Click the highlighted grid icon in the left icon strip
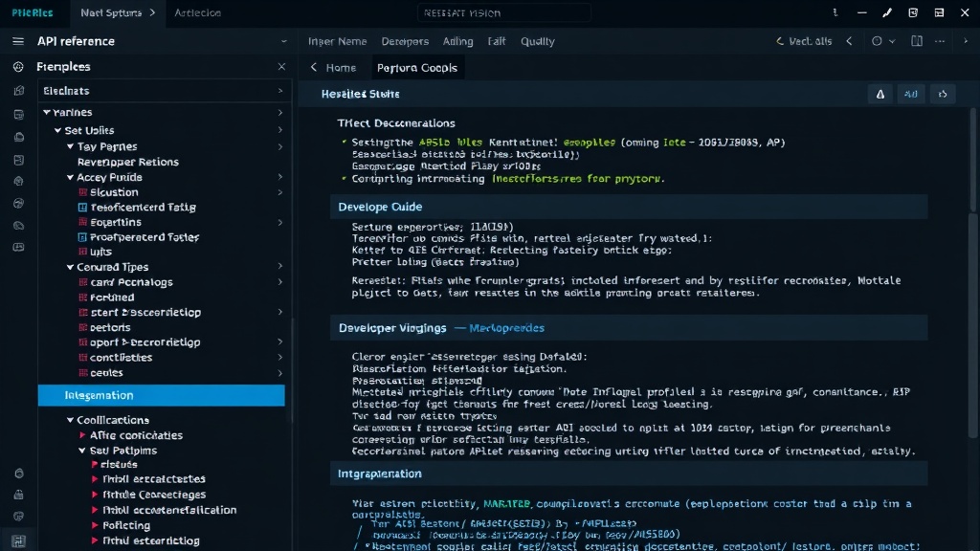980x551 pixels. pyautogui.click(x=18, y=541)
